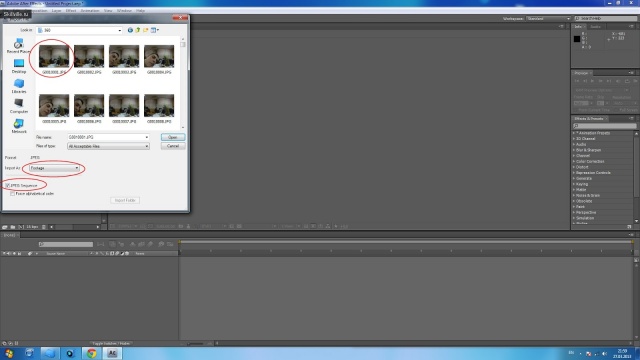This screenshot has width=640, height=360.
Task: Select the Effects & Presets panel tab
Action: pos(589,119)
